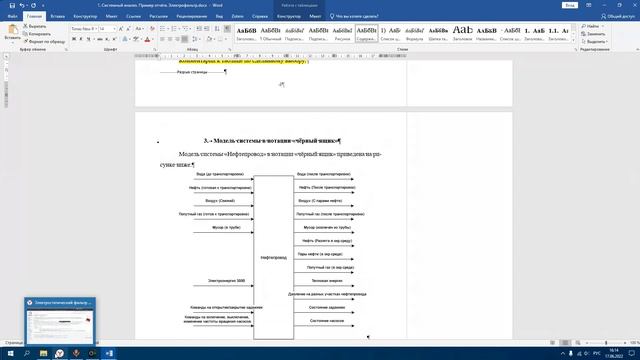Toggle bold formatting

(x=74, y=39)
